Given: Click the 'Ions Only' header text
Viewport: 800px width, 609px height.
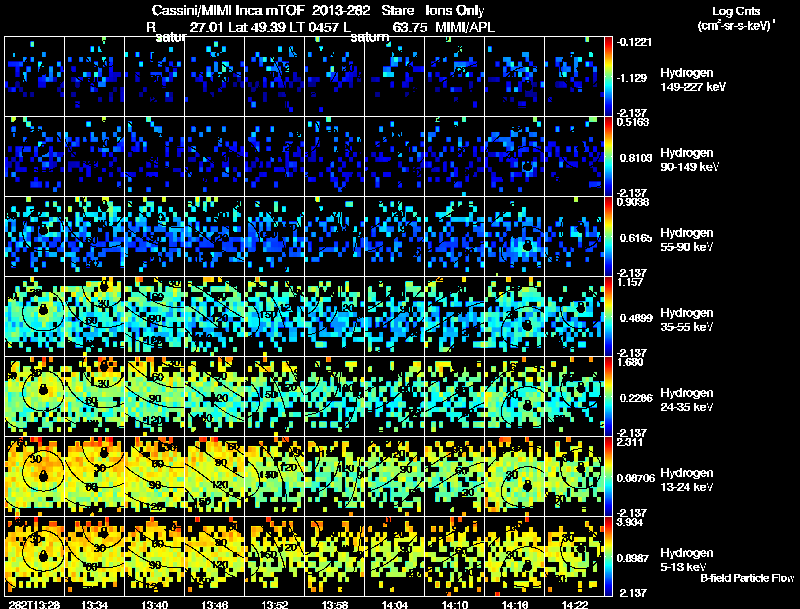Looking at the screenshot, I should [455, 11].
